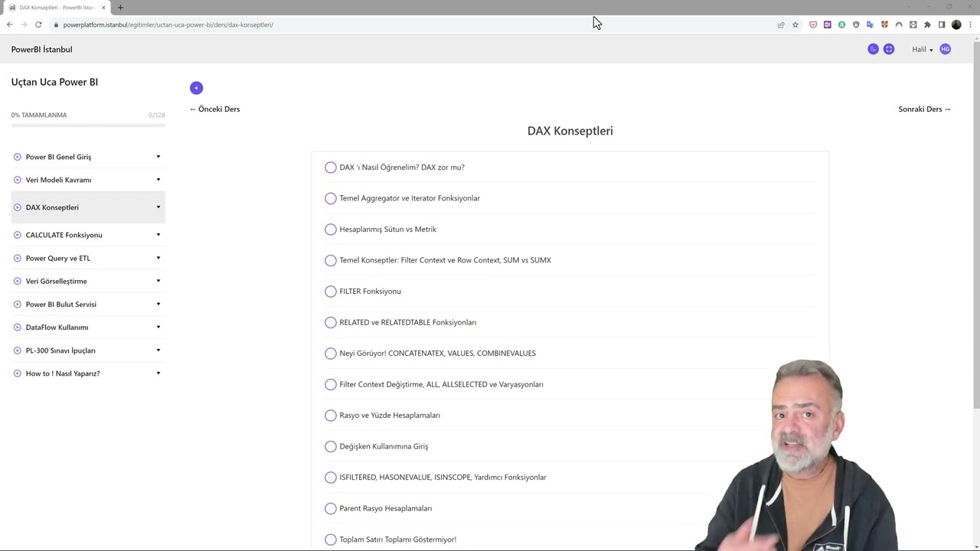The image size is (980, 551).
Task: Open How to ! Nasıl Yaparız? in sidebar
Action: pos(63,373)
